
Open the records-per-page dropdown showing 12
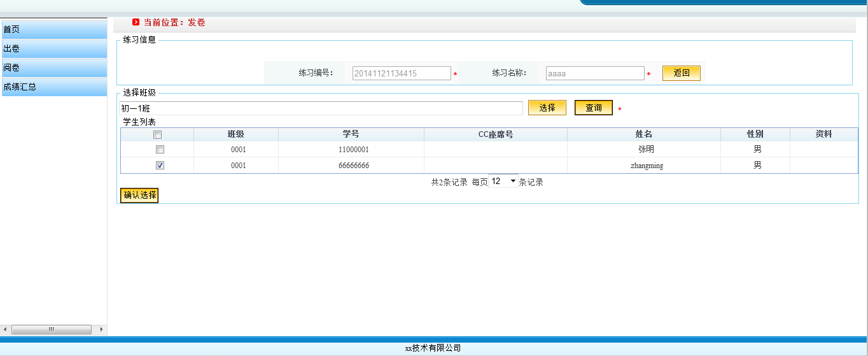click(x=503, y=182)
